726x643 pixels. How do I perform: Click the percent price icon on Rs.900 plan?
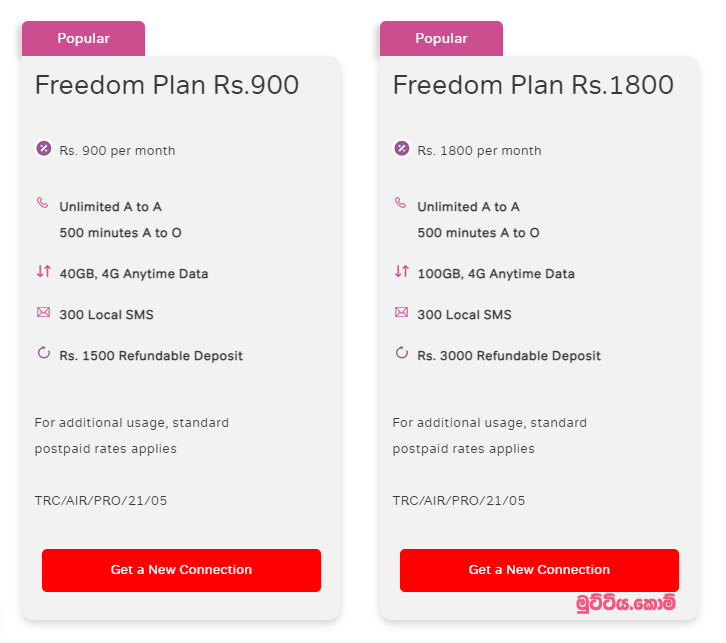[x=44, y=149]
